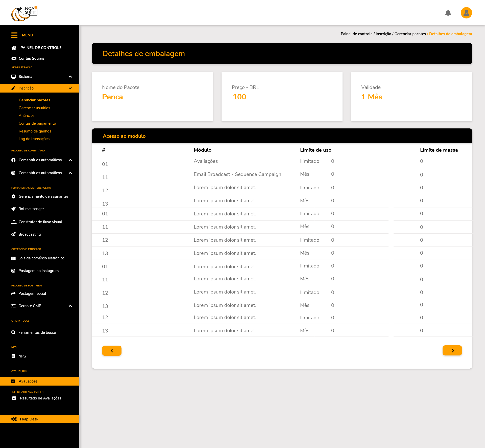Toggle the Resultado de Avaliações checkbox
Screen dimensions: 485x448
14,398
